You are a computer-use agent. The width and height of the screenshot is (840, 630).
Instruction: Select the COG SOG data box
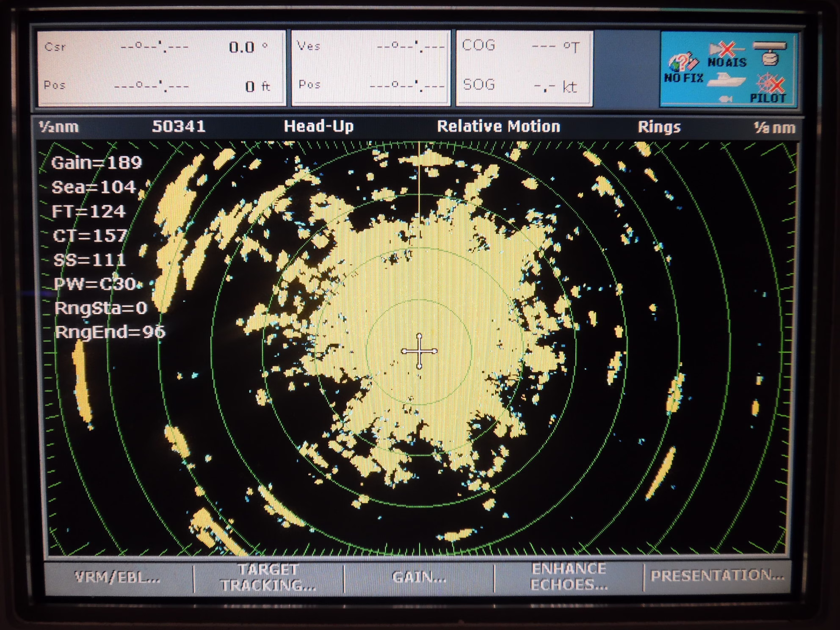[524, 68]
